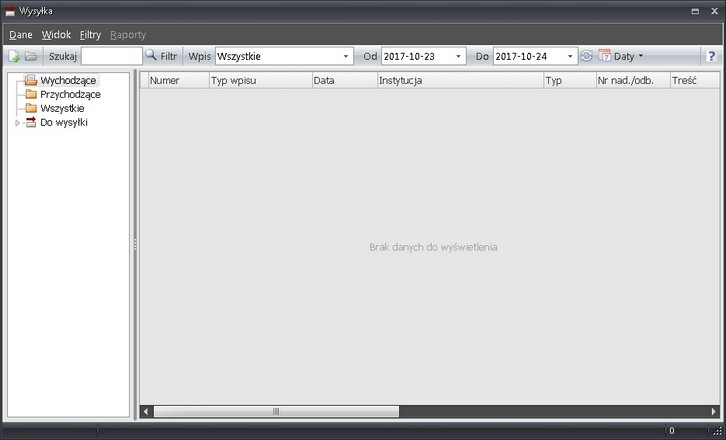
Task: Click the Do wysyłki item icon
Action: (x=31, y=122)
